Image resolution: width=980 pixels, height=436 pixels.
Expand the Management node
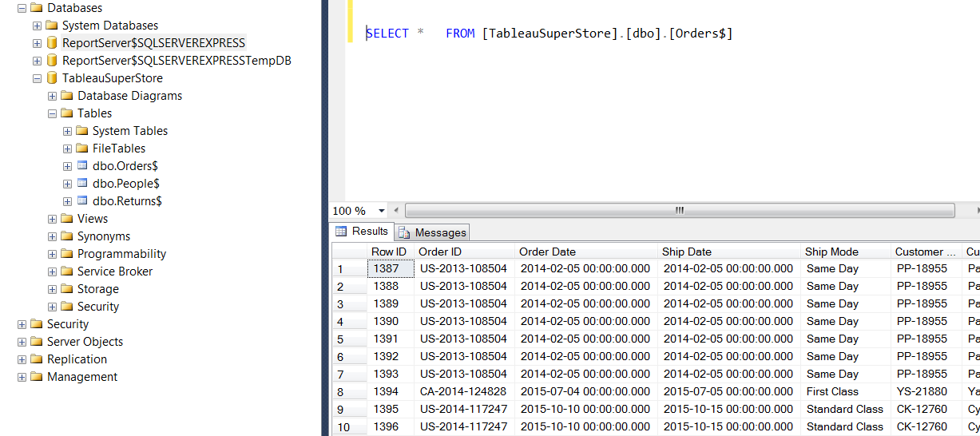point(22,377)
